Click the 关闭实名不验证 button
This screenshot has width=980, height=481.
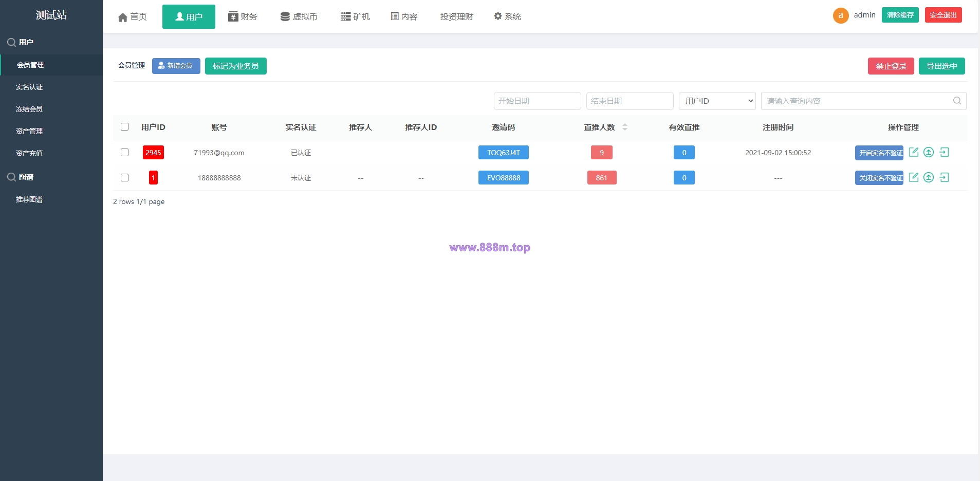point(879,178)
